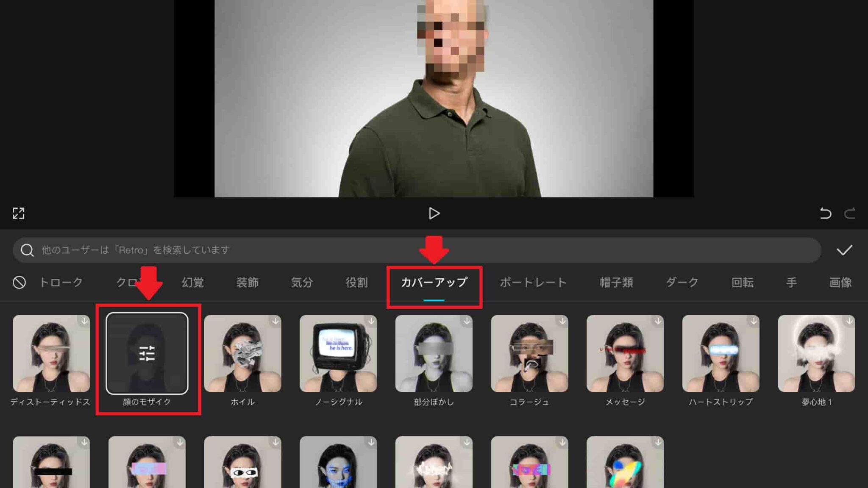Download the コラージュ effect via arrow
868x488 pixels.
click(562, 321)
